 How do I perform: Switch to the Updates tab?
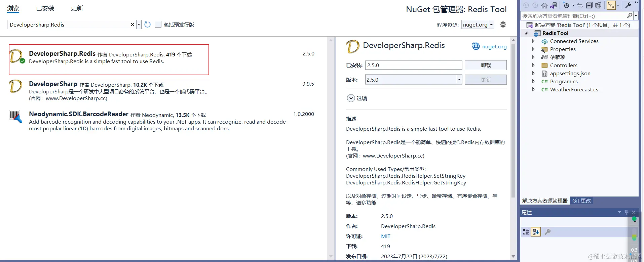coord(77,8)
